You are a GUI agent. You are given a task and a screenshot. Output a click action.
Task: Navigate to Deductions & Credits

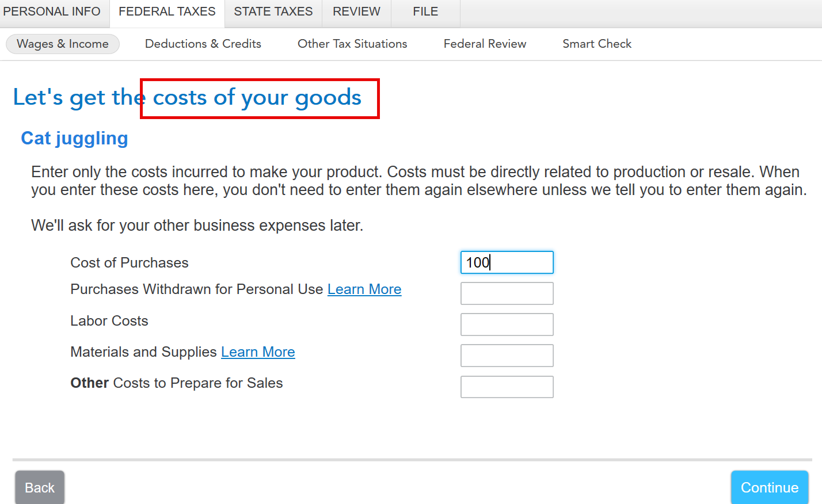[203, 44]
